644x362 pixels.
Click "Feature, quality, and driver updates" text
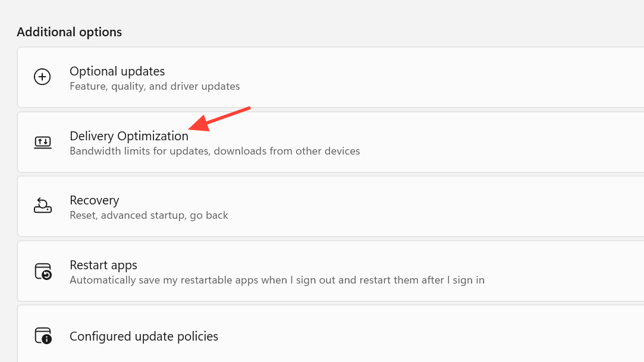[155, 87]
